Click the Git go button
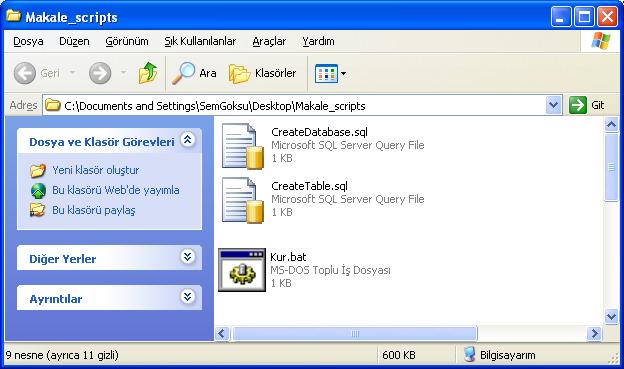The height and width of the screenshot is (369, 624). tap(587, 105)
